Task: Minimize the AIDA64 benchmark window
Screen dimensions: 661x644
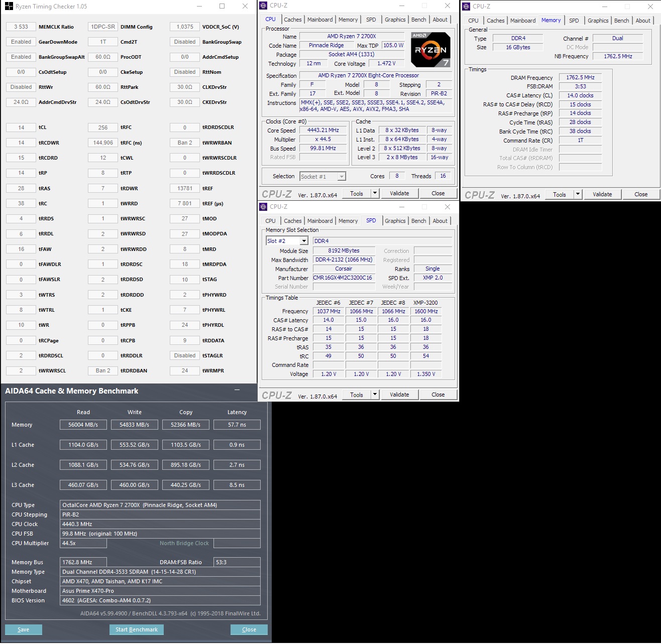Action: [237, 390]
